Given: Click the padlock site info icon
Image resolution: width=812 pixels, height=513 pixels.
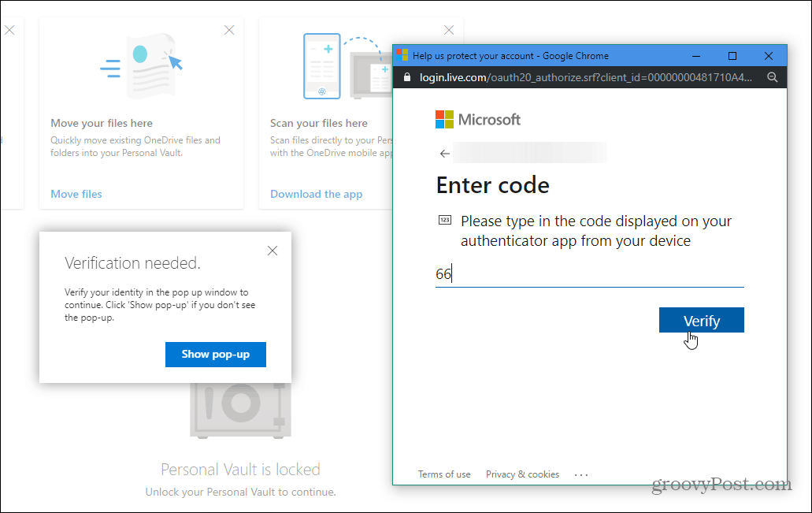Looking at the screenshot, I should pyautogui.click(x=407, y=77).
